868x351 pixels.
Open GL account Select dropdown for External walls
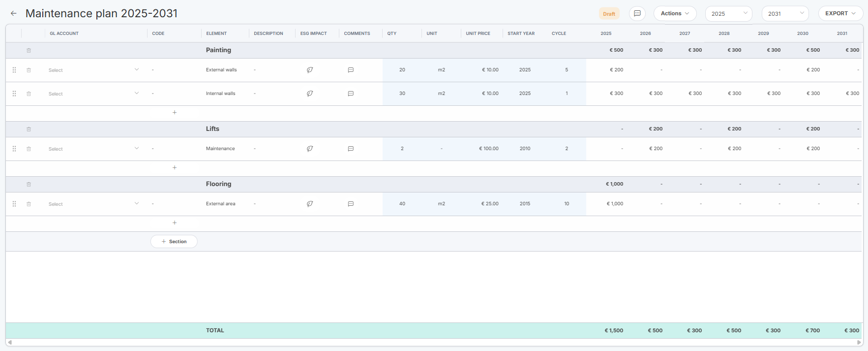coord(93,70)
